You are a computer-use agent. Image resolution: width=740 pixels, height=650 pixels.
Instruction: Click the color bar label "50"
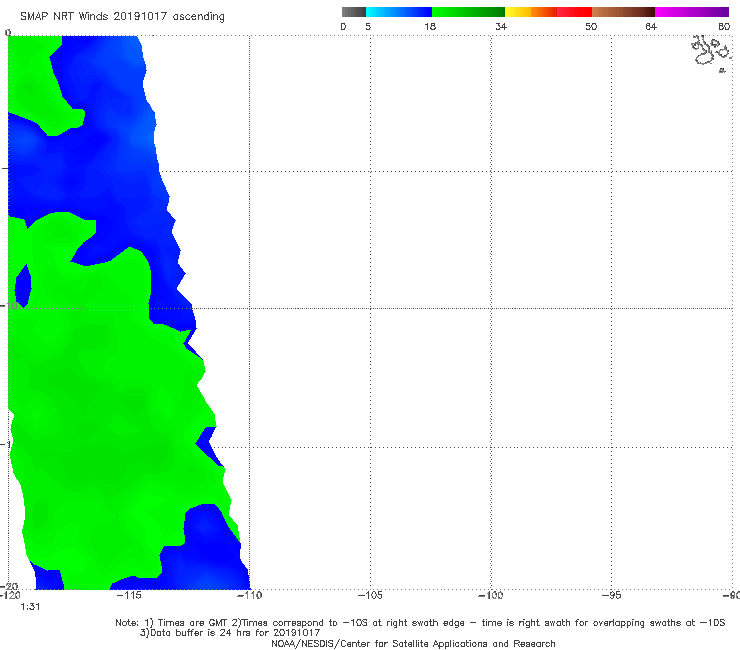coord(591,26)
